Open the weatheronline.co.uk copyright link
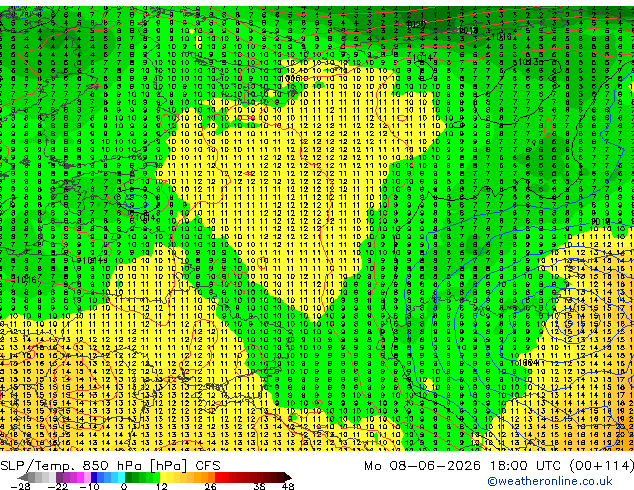 (x=549, y=481)
